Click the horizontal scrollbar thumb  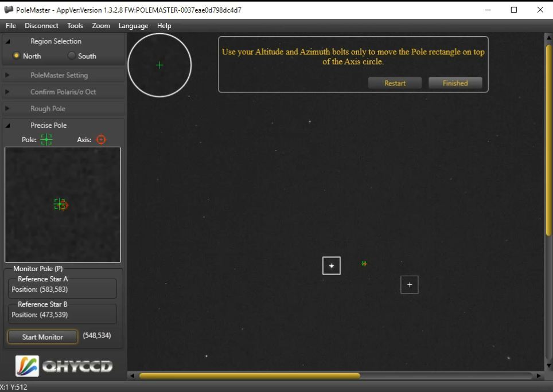pyautogui.click(x=250, y=376)
